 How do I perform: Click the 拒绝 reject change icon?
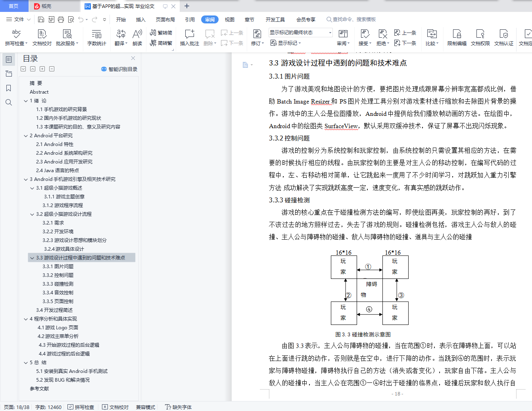[x=382, y=34]
